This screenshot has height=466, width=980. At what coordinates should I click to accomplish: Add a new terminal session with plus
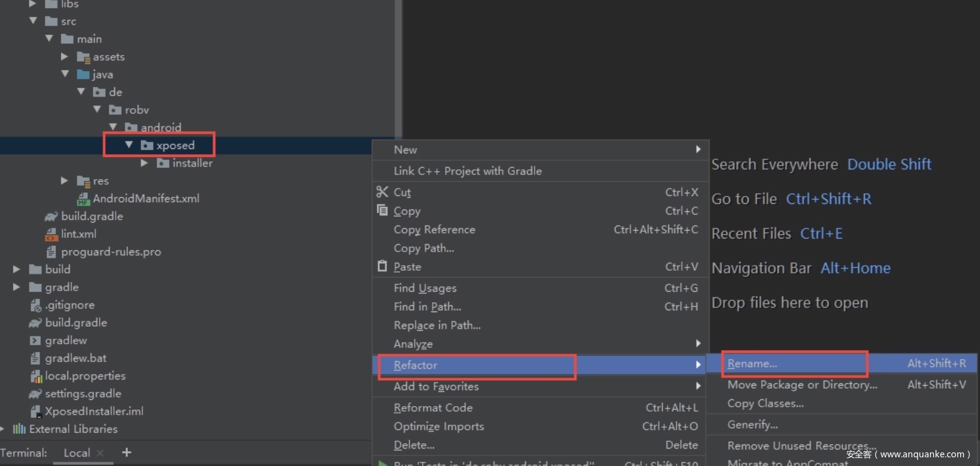pos(127,452)
